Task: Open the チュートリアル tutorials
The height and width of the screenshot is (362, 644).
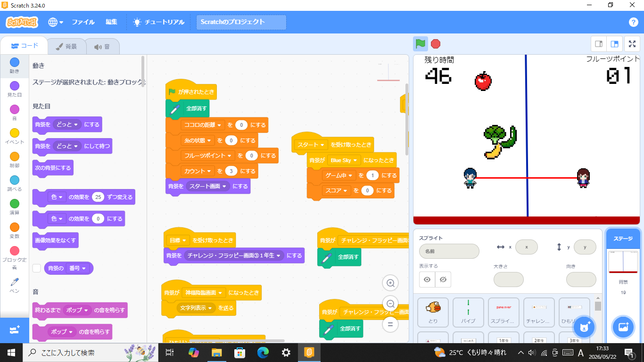Action: click(159, 22)
